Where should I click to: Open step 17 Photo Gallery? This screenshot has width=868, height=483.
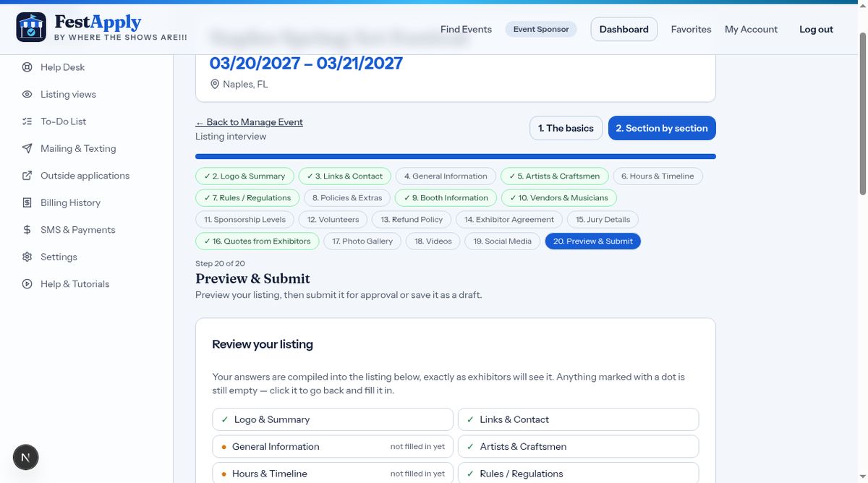[x=362, y=241]
